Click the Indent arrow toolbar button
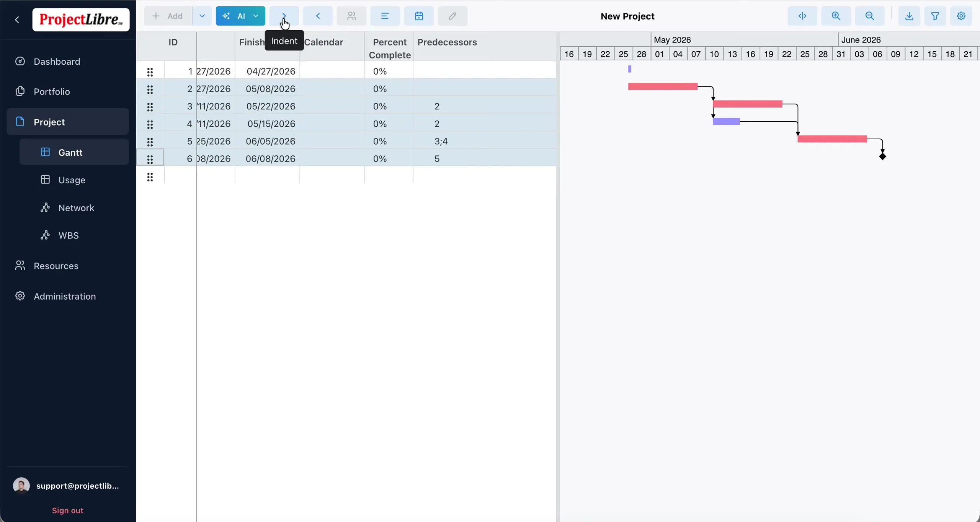Viewport: 980px width, 522px height. coord(284,16)
